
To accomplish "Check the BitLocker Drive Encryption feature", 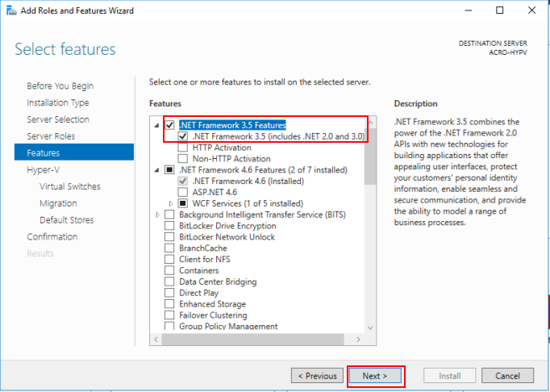I will coord(169,226).
